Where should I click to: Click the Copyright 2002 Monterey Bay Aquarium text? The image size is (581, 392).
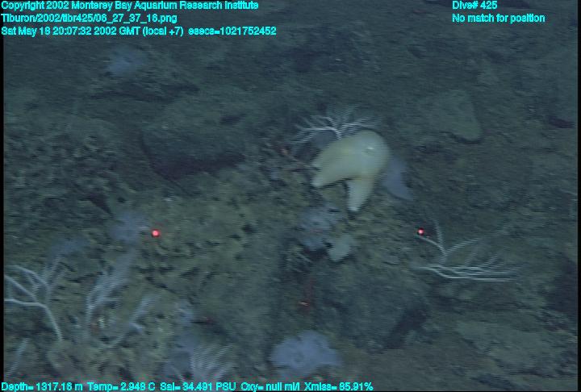pos(130,6)
